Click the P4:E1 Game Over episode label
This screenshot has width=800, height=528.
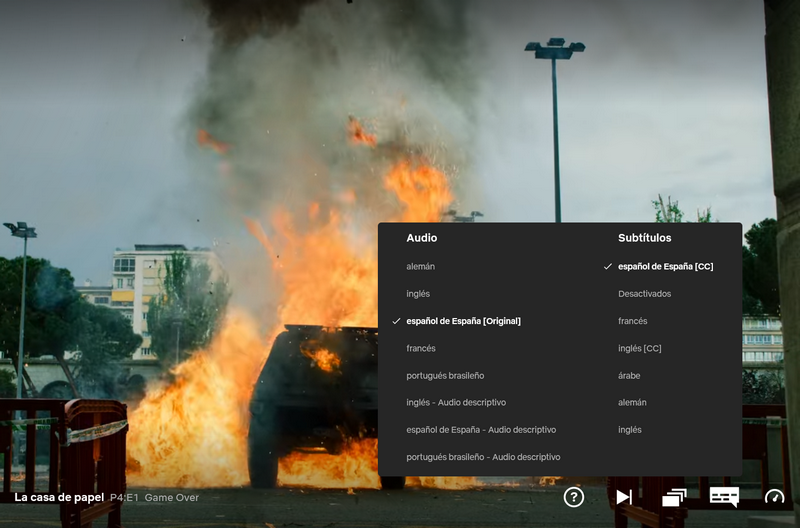click(x=154, y=497)
